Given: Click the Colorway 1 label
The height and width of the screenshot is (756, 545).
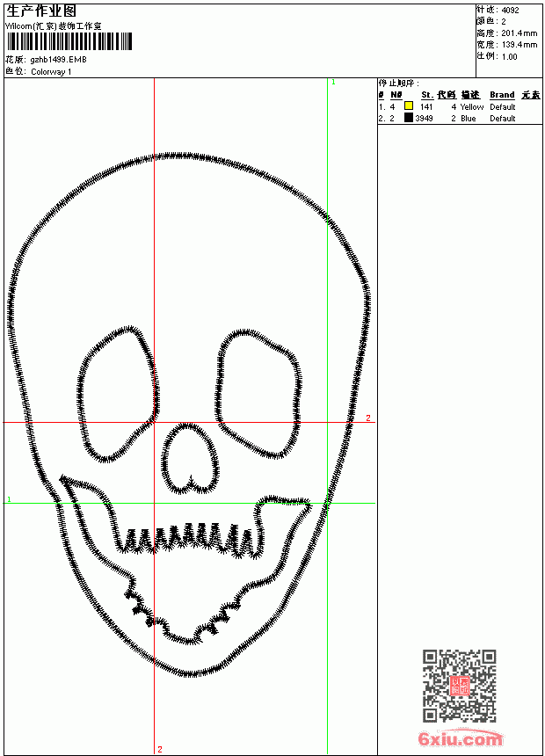Looking at the screenshot, I should pos(51,72).
